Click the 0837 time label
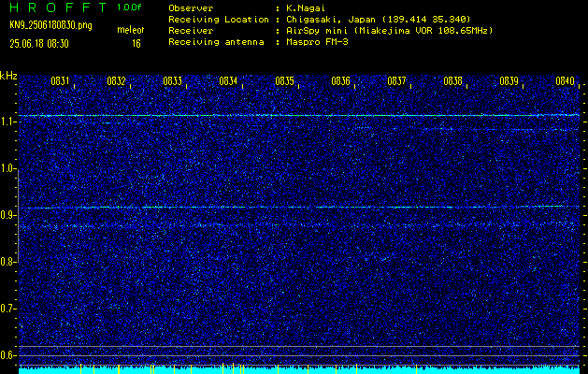 tap(396, 81)
